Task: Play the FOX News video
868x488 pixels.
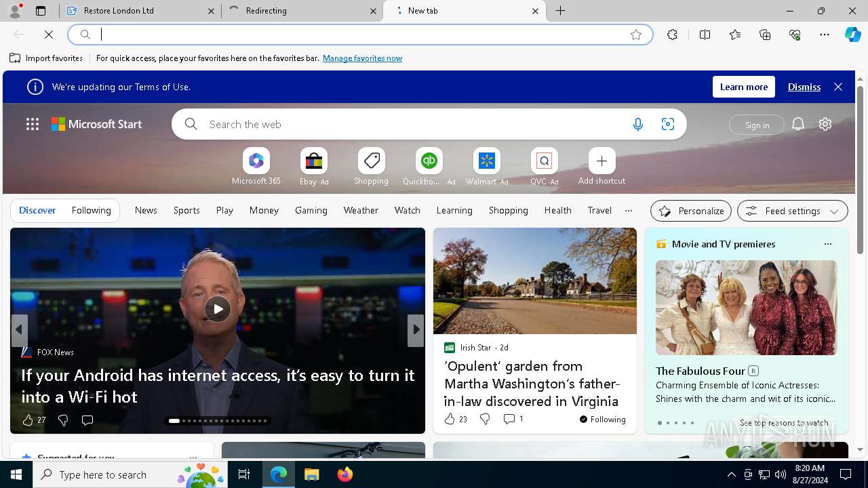Action: (218, 309)
